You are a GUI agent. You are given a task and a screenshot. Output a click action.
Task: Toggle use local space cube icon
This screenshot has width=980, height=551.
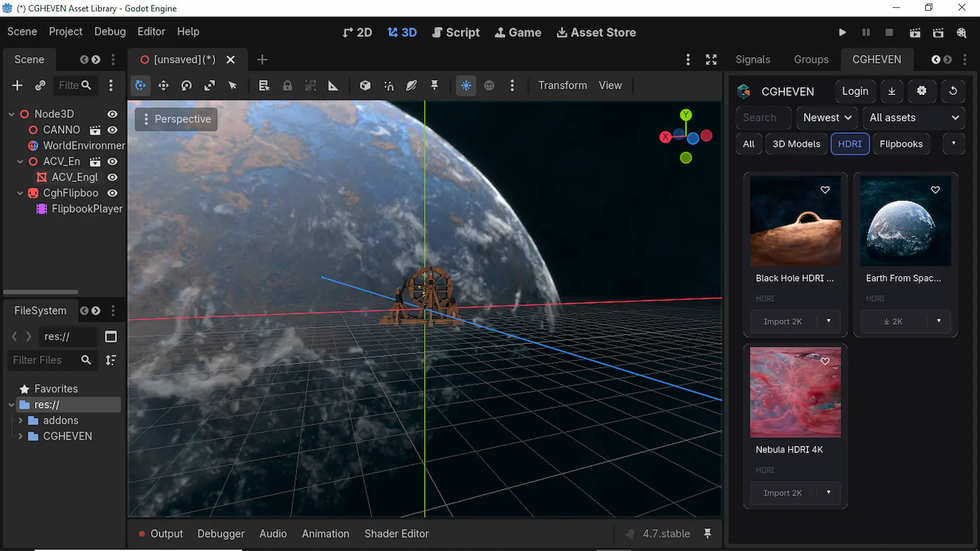point(365,86)
